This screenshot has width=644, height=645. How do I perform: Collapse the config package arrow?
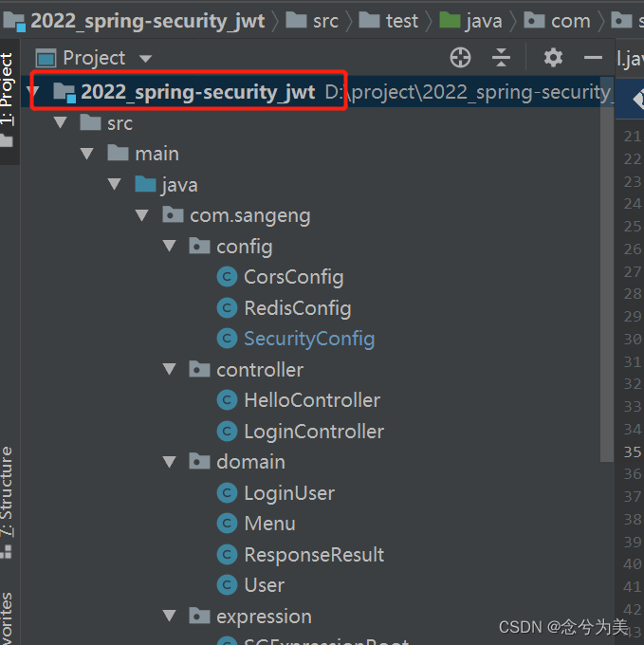point(170,246)
